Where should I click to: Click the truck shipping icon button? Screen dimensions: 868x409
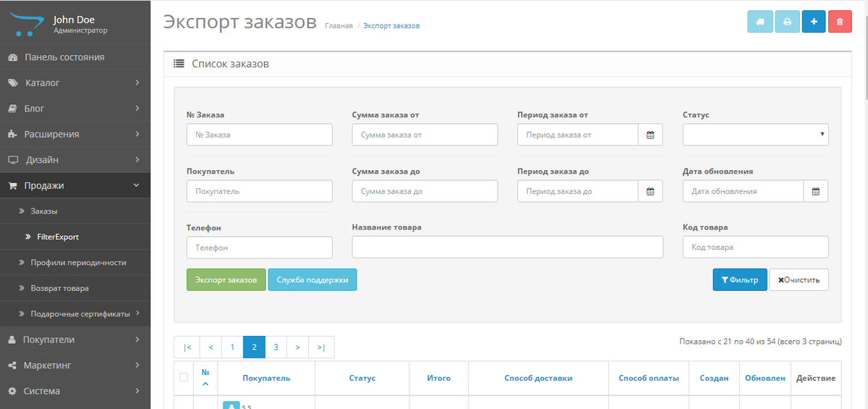[x=760, y=22]
